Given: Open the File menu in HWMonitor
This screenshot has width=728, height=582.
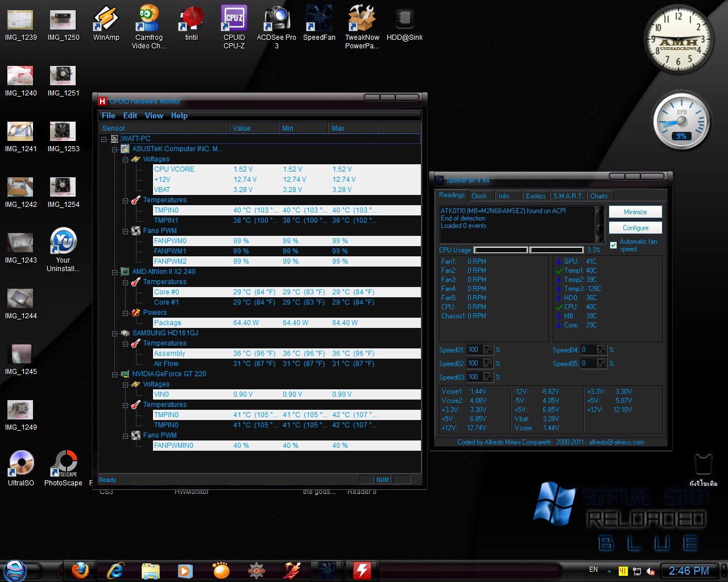Looking at the screenshot, I should 108,115.
